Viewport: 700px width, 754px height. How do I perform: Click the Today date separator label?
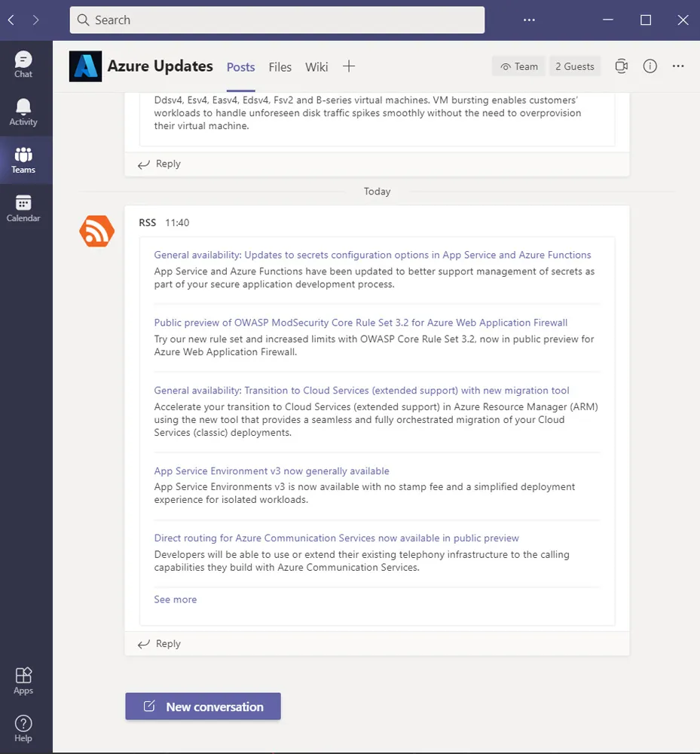point(378,192)
